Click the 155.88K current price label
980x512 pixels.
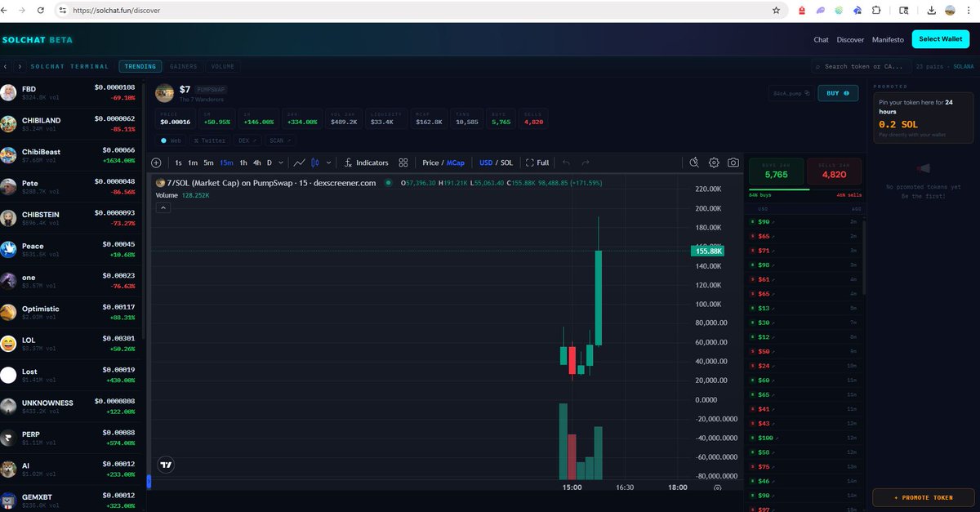[707, 252]
